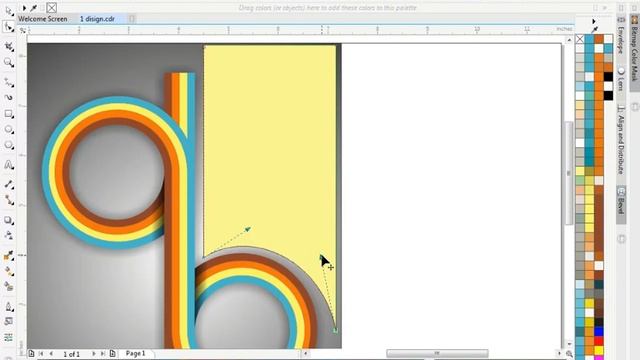Select the Color Eyedropper tool in toolbox
Viewport: 640px width, 360px height.
9,256
